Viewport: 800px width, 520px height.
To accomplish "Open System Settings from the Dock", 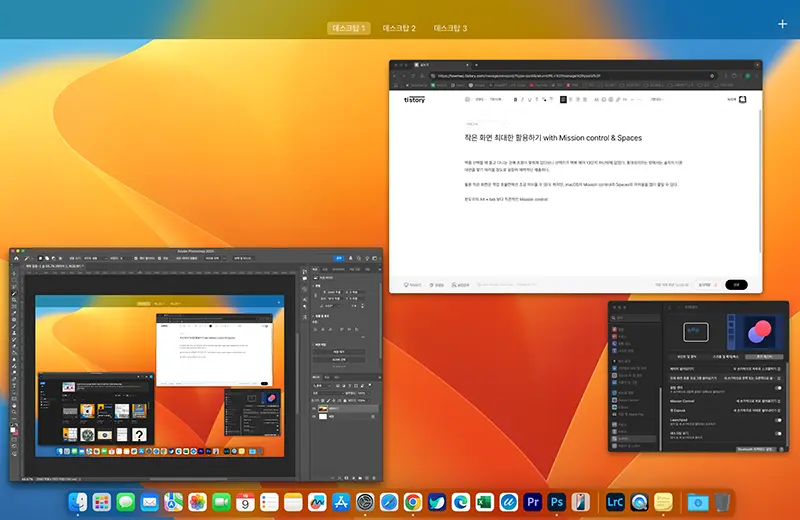I will click(365, 503).
